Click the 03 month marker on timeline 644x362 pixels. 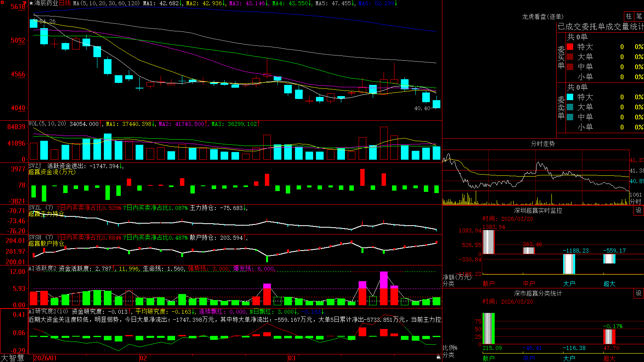(x=292, y=358)
